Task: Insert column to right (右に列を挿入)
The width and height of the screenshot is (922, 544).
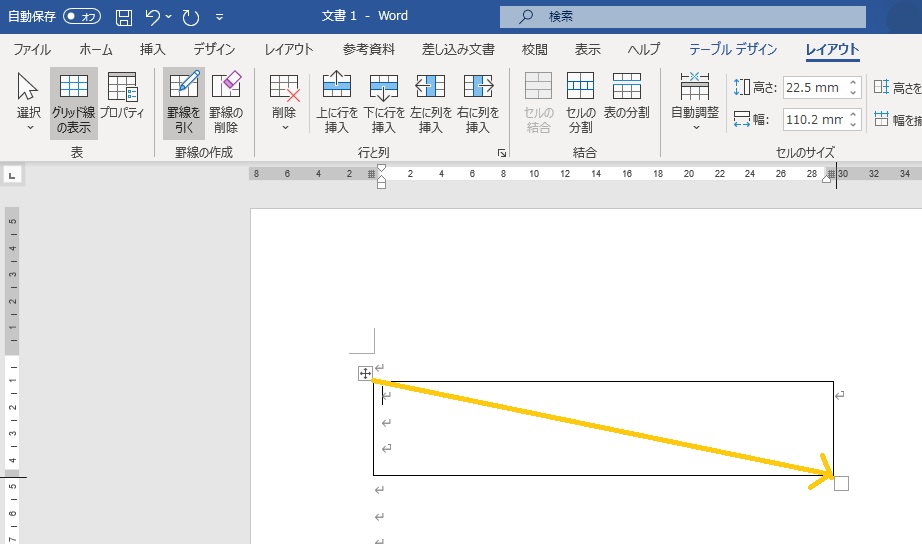Action: [x=478, y=103]
